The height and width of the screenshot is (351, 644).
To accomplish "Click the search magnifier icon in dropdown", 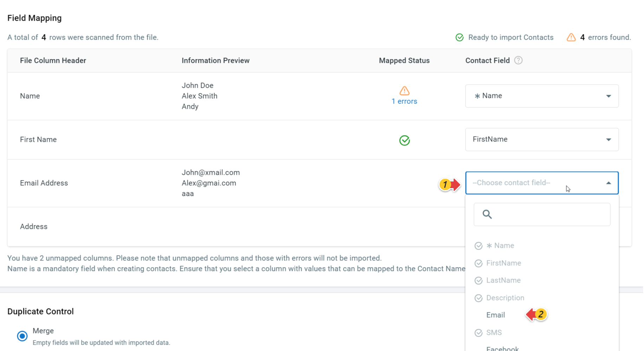I will (487, 214).
